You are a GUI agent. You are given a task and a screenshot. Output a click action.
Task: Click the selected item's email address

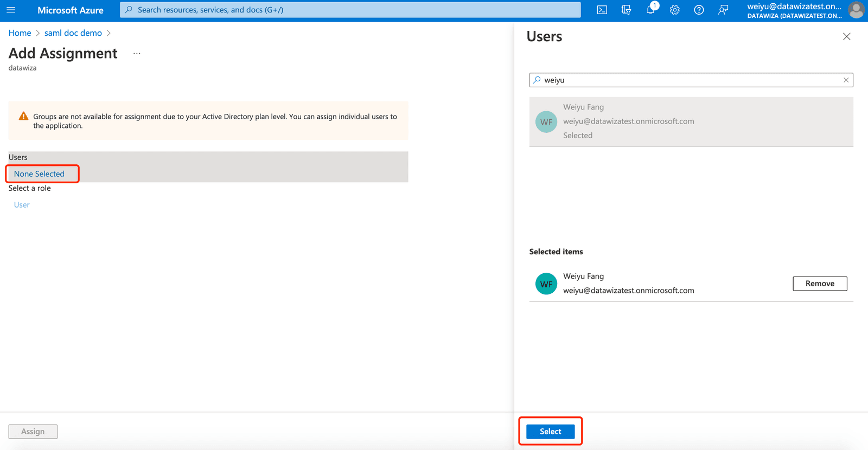coord(629,291)
